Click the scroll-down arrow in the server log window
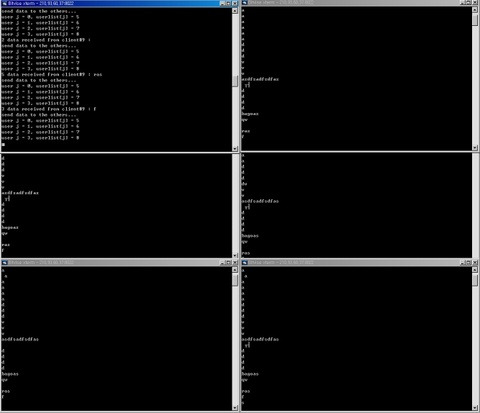Viewport: 480px width, 413px height. (235, 148)
